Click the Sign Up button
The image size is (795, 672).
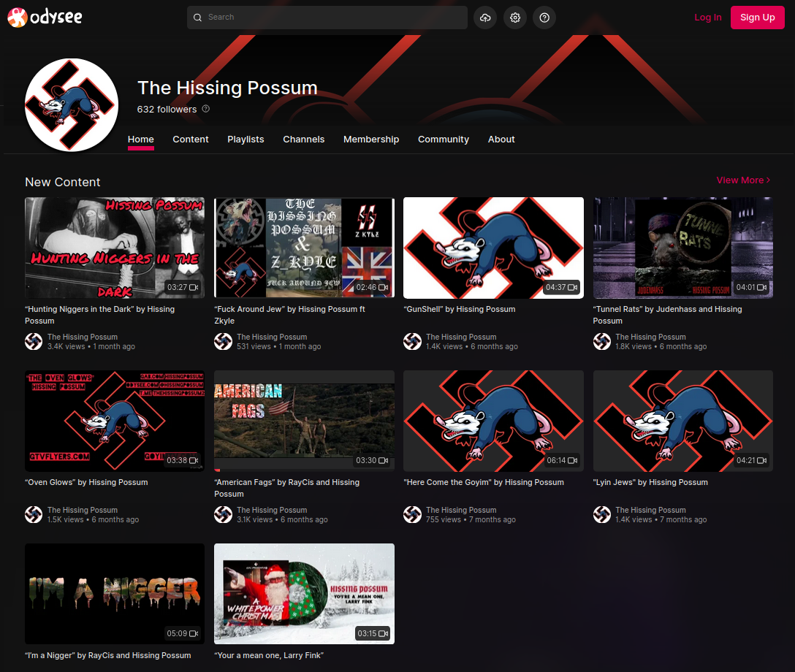(x=758, y=18)
